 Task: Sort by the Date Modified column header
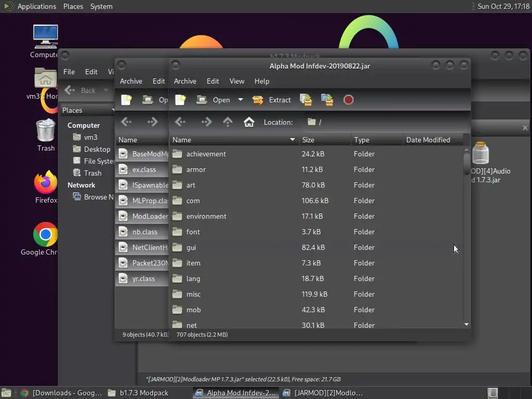[433, 140]
